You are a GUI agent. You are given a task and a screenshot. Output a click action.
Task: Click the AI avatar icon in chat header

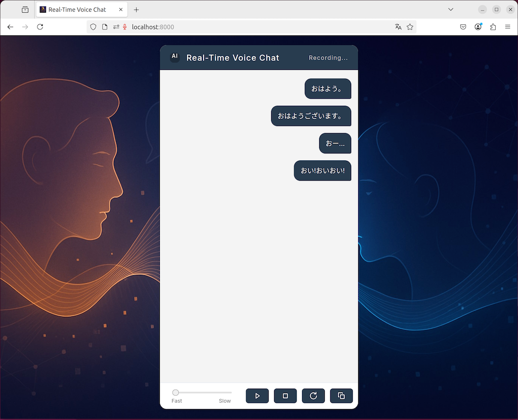point(175,57)
